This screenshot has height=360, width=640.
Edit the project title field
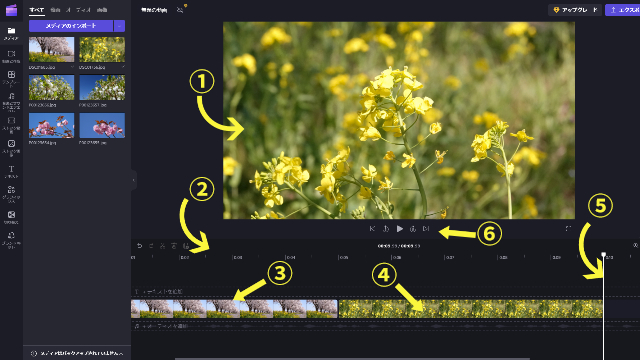[x=154, y=10]
